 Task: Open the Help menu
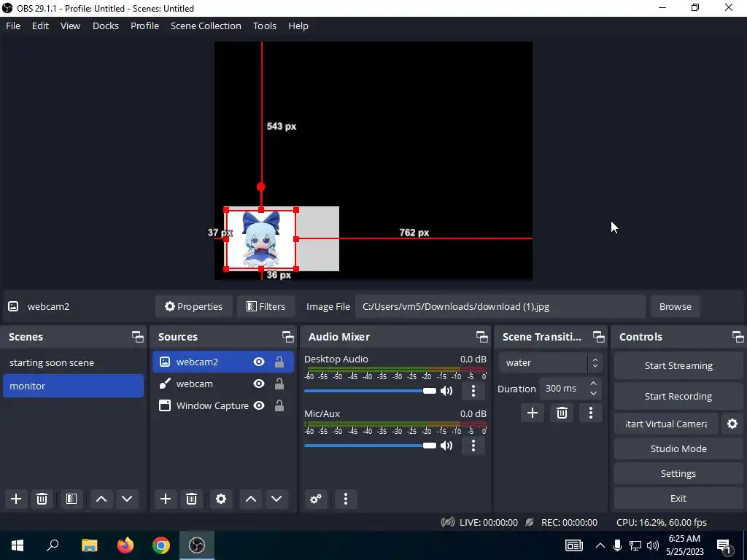coord(298,26)
